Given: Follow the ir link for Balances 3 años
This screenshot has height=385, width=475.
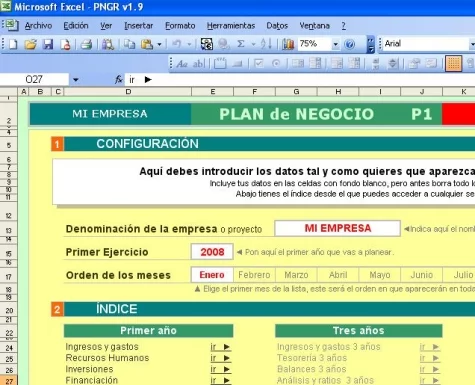Looking at the screenshot, I should coord(430,369).
